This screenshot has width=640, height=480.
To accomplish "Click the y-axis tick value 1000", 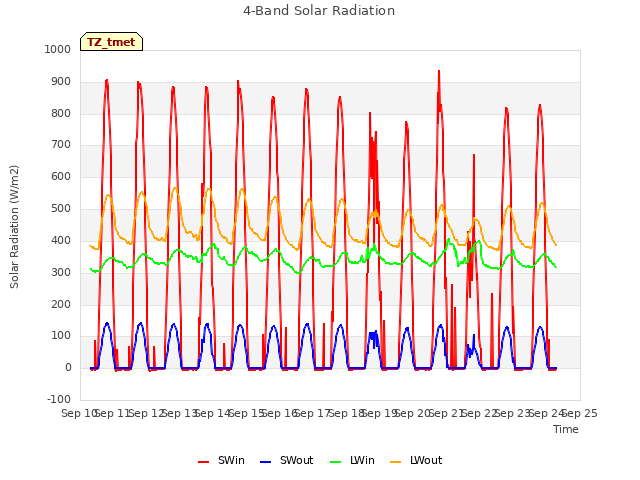I will point(58,49).
